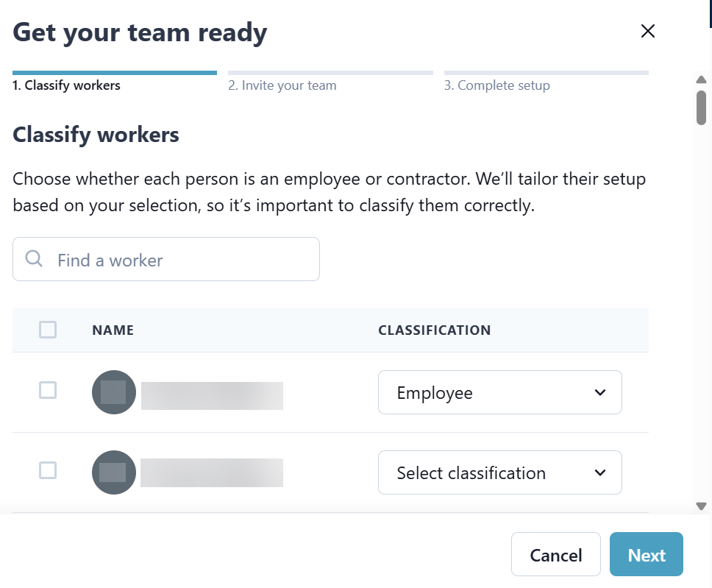Click the scrollbar up arrow
This screenshot has height=588, width=712.
[x=701, y=79]
